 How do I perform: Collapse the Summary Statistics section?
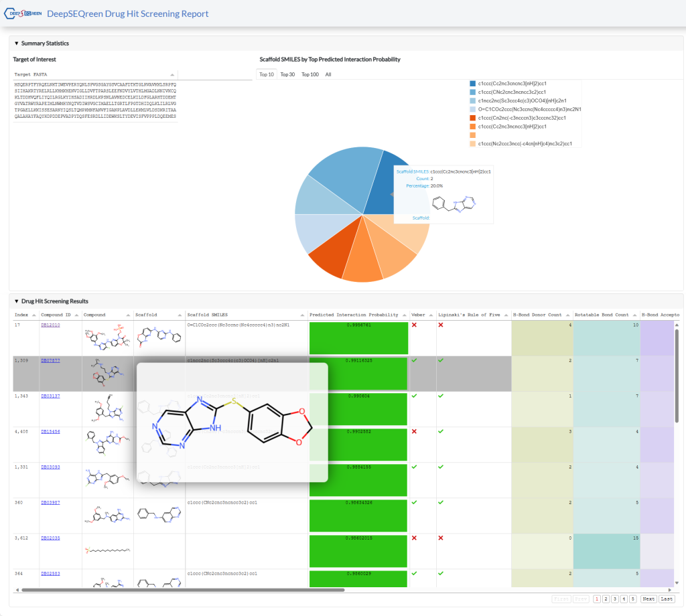point(17,44)
